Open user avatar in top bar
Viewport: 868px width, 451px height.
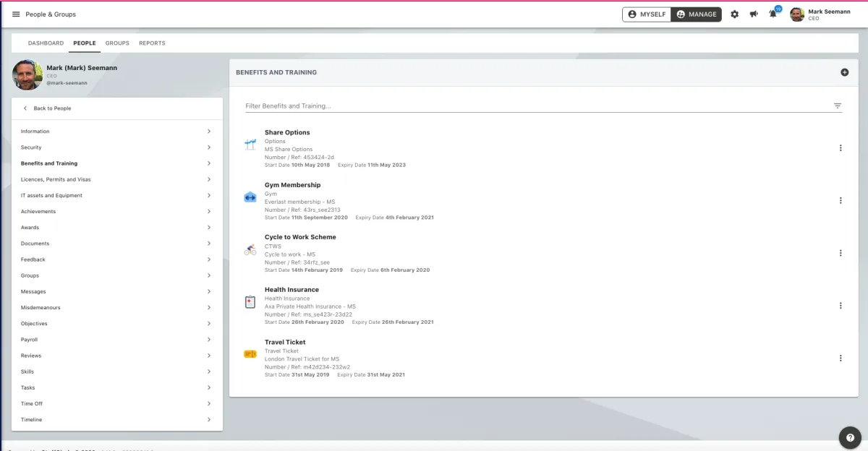pos(797,14)
